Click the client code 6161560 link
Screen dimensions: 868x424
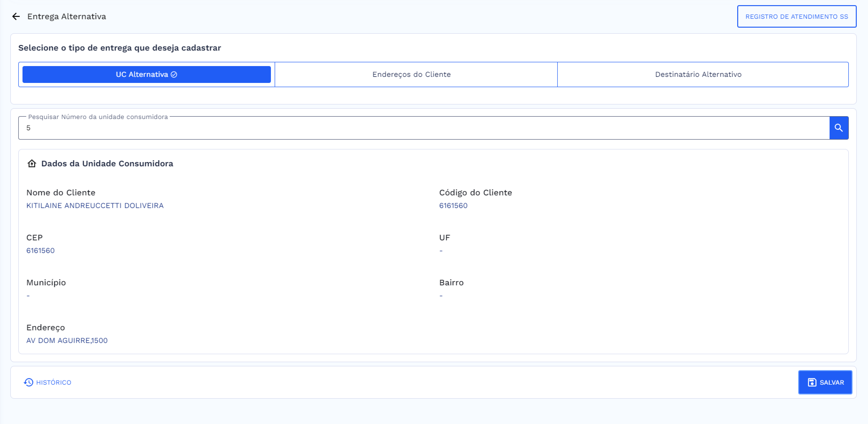(453, 205)
